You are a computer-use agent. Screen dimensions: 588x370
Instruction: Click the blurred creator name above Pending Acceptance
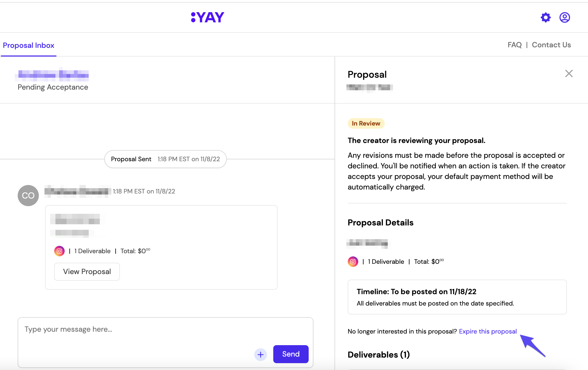pyautogui.click(x=54, y=75)
